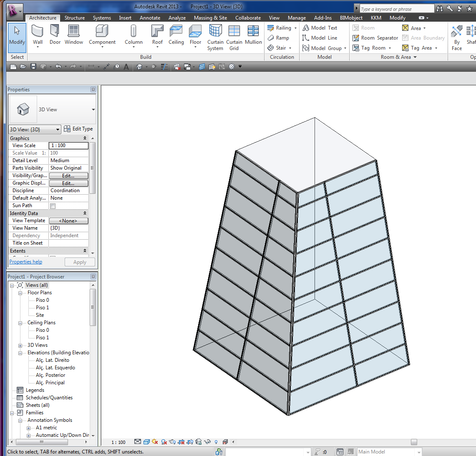
Task: Switch to the Massing & Site tab
Action: click(210, 18)
